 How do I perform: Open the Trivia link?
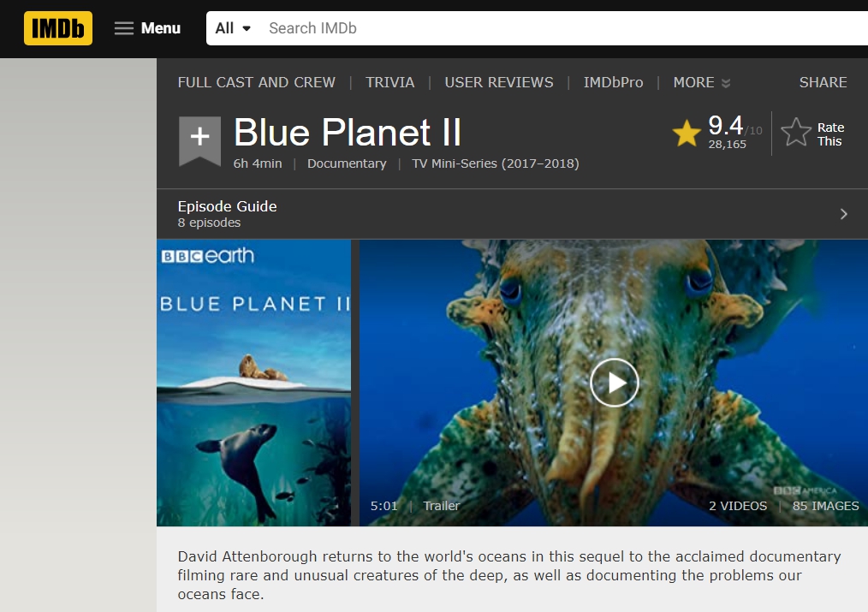pos(389,82)
